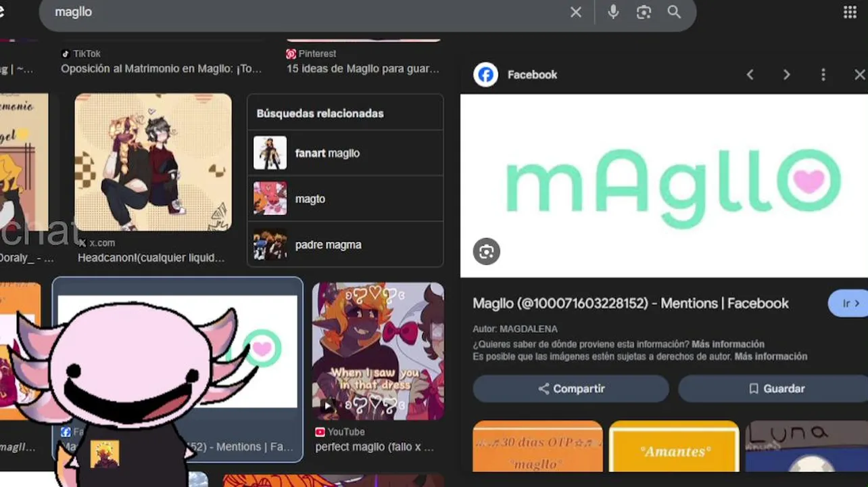Select related search 'fanart magllo'
868x487 pixels.
(x=345, y=153)
